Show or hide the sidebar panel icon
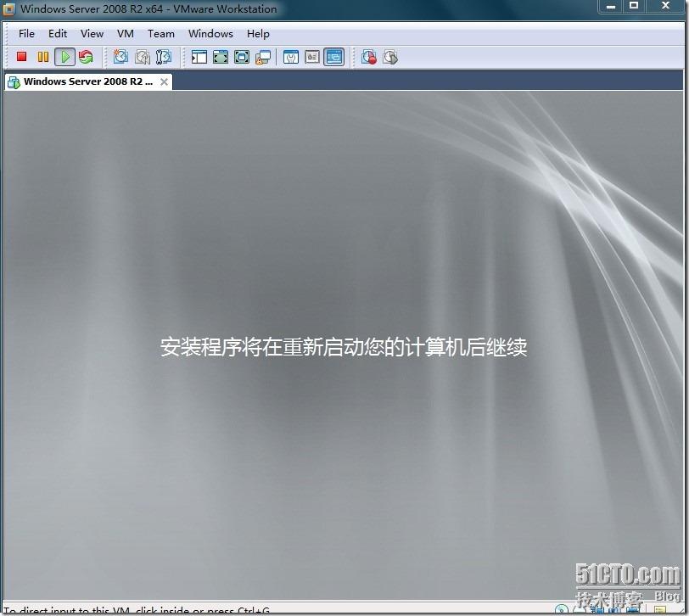Screen dimensions: 689x616 (x=199, y=57)
